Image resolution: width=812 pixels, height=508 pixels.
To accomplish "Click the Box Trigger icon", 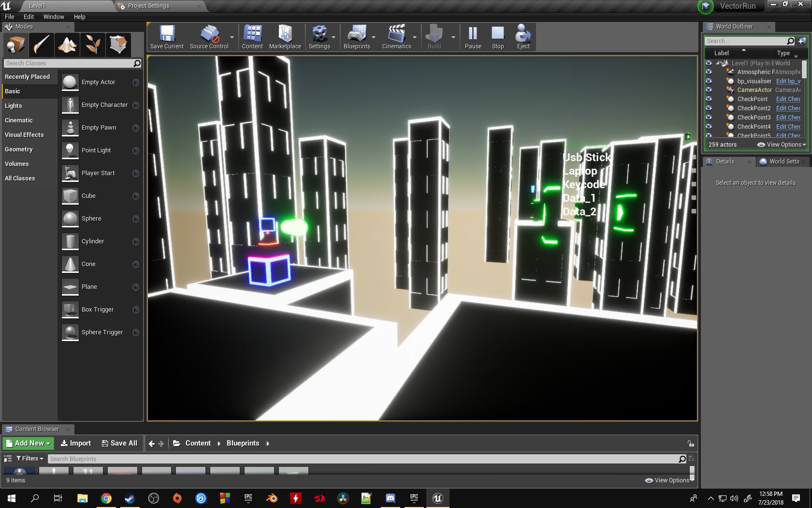I will [x=70, y=310].
